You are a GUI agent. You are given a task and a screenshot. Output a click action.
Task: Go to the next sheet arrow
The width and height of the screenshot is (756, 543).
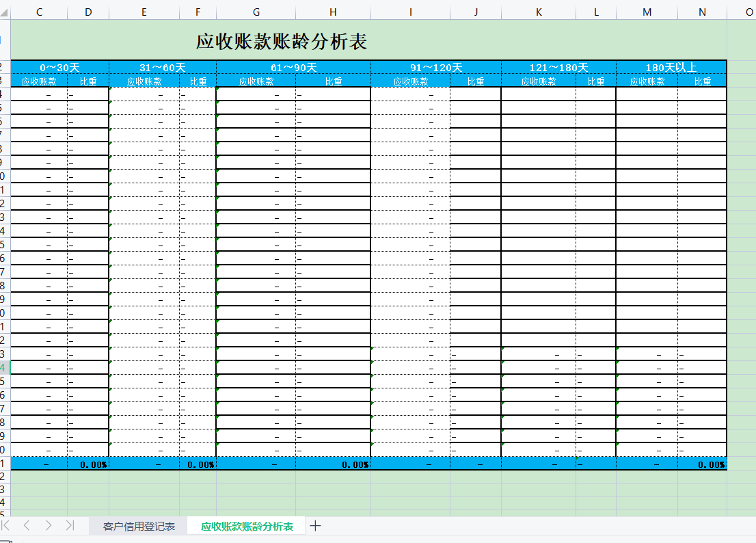point(49,525)
